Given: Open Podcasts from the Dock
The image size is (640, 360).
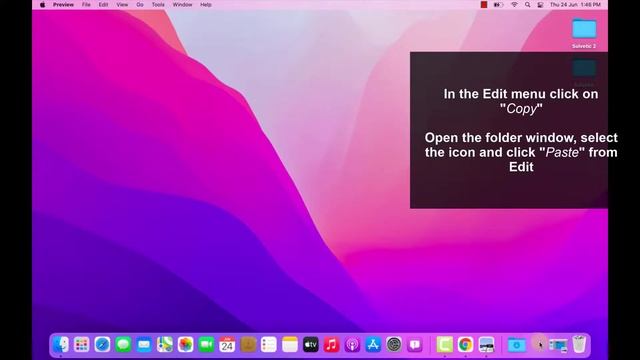Looking at the screenshot, I should (352, 344).
